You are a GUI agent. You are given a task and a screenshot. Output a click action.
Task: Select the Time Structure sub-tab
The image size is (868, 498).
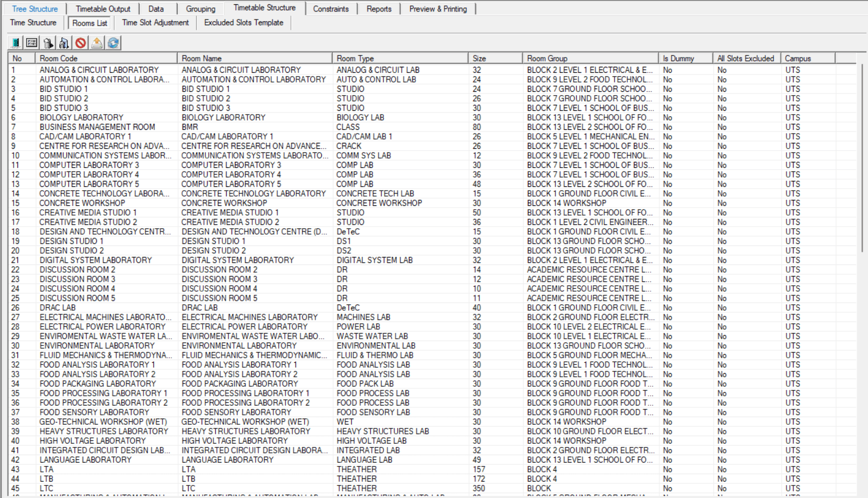point(33,22)
